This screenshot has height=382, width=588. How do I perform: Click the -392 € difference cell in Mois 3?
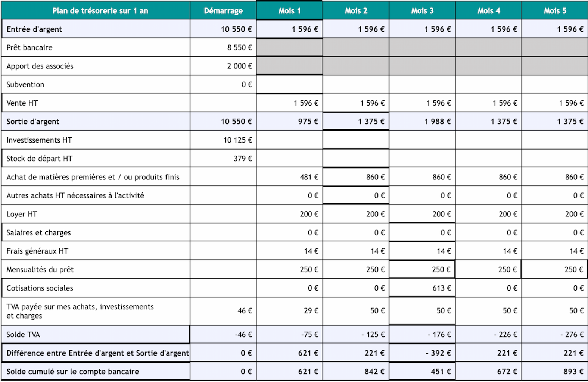click(x=422, y=353)
